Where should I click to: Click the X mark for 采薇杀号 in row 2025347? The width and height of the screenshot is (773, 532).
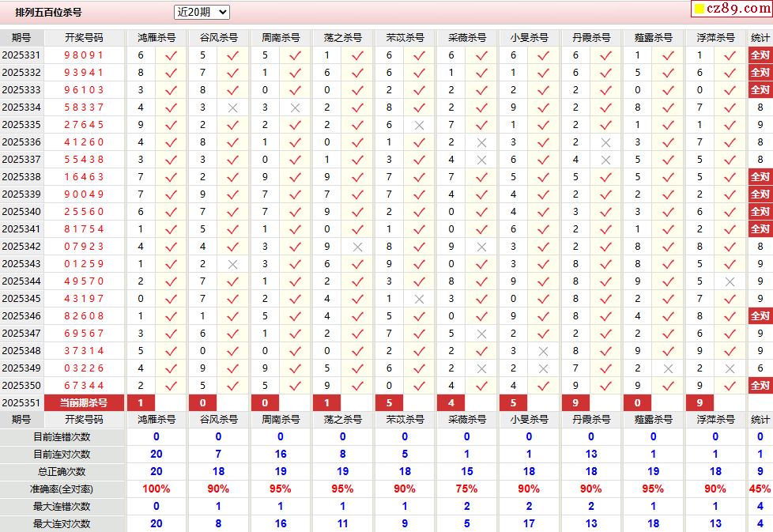(x=481, y=334)
